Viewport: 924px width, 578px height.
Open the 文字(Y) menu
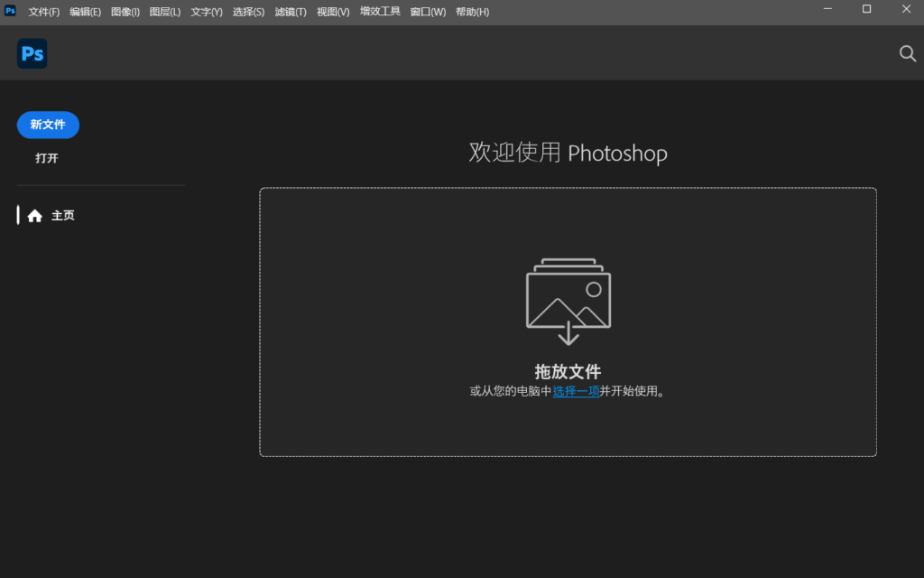click(x=207, y=12)
